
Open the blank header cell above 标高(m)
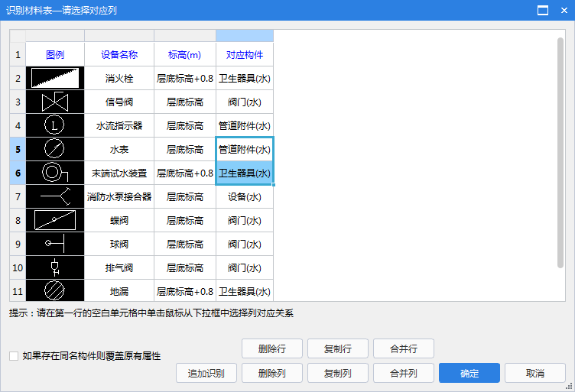(185, 36)
